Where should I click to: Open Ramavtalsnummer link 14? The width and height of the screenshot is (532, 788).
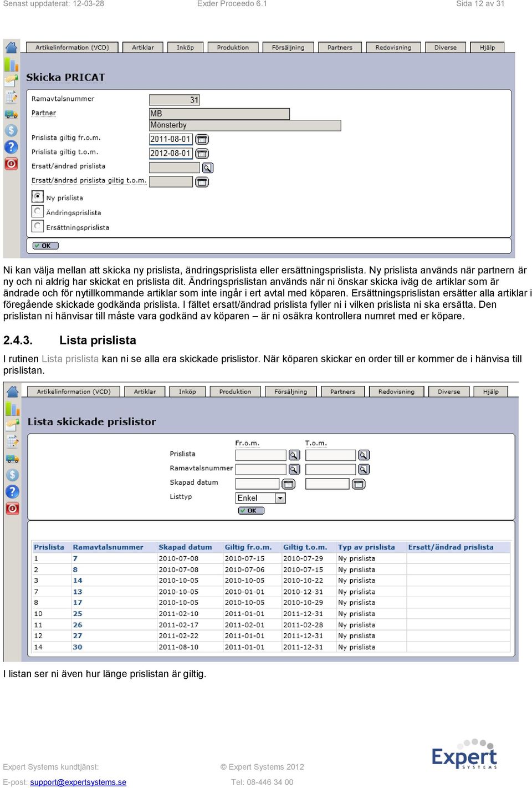pyautogui.click(x=78, y=581)
